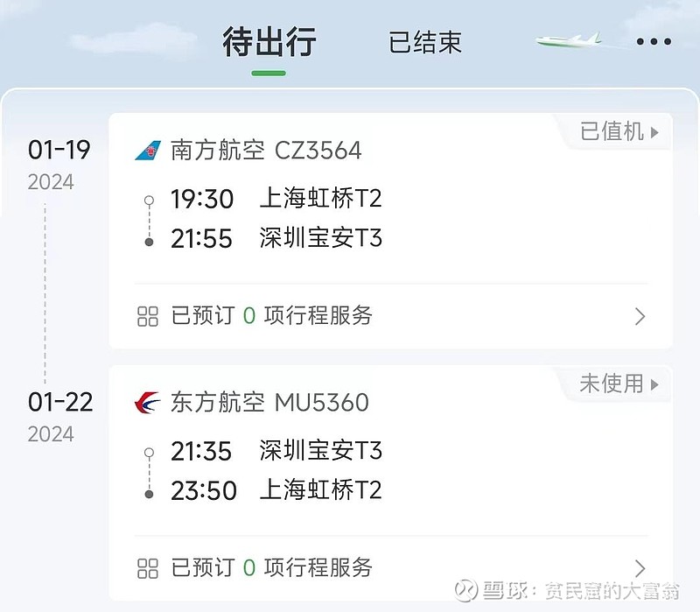Tap the grid icon in the MU5360 services row

(x=148, y=568)
